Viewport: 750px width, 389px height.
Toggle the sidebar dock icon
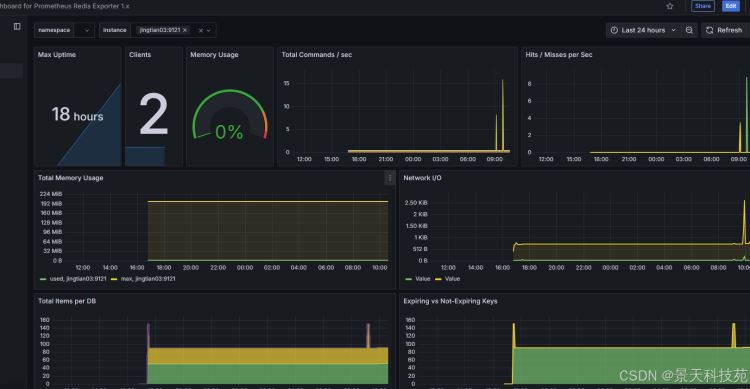(17, 26)
